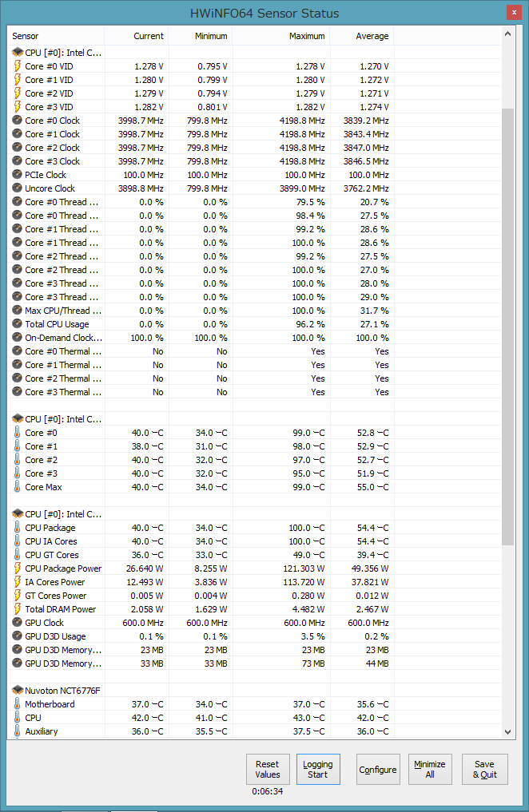
Task: Click the thermometer icon beside Core #3 temperature
Action: [17, 473]
